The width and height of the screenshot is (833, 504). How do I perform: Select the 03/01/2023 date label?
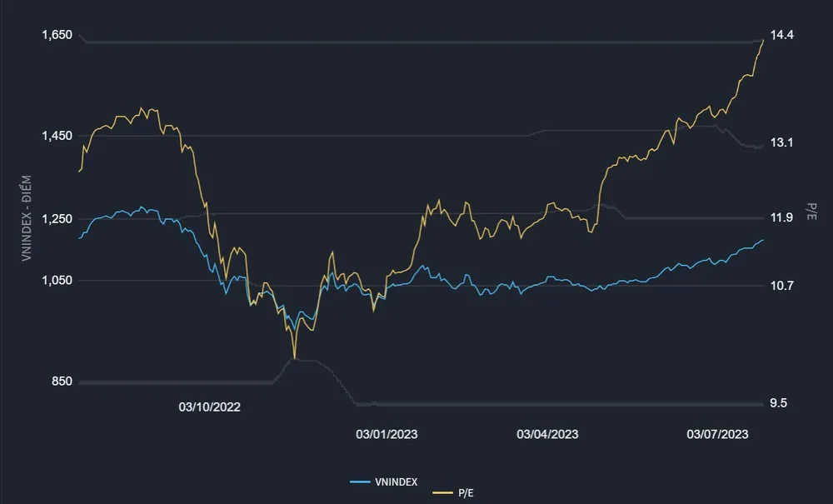coord(387,434)
